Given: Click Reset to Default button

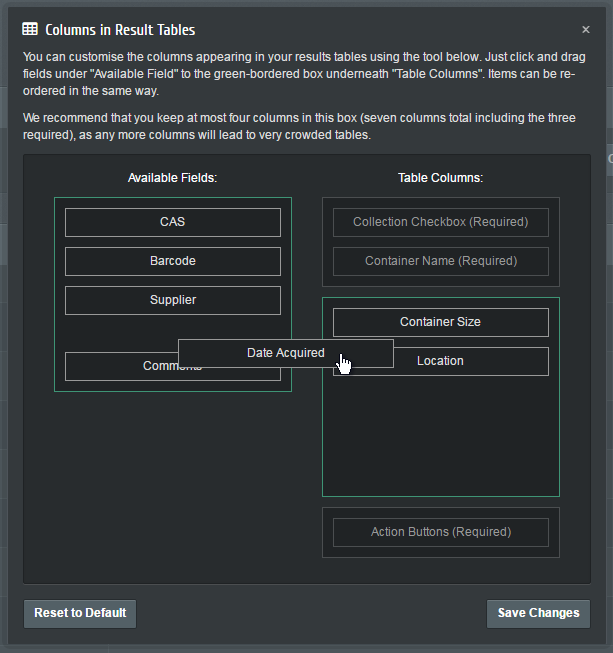Looking at the screenshot, I should [80, 613].
